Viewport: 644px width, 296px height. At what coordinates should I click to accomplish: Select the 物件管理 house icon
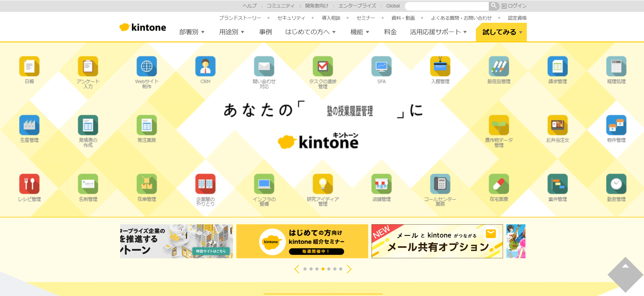(x=616, y=125)
